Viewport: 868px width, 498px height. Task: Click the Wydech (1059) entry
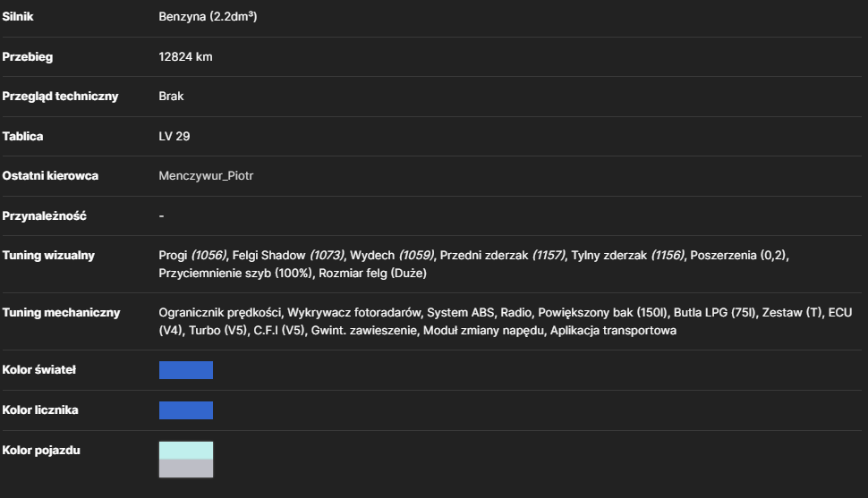(392, 256)
